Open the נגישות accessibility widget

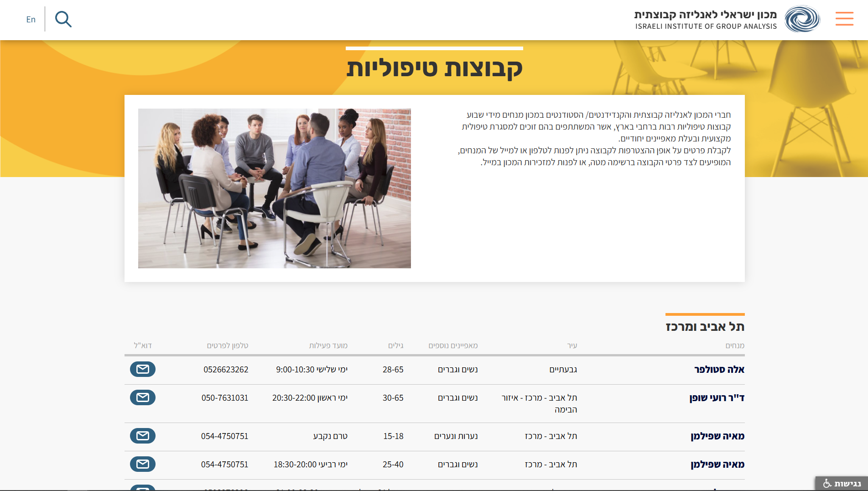(x=842, y=483)
